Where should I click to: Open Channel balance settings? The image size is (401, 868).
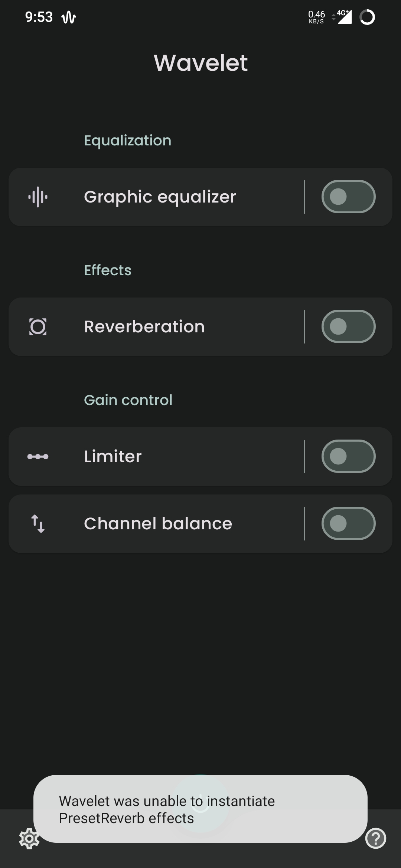156,524
